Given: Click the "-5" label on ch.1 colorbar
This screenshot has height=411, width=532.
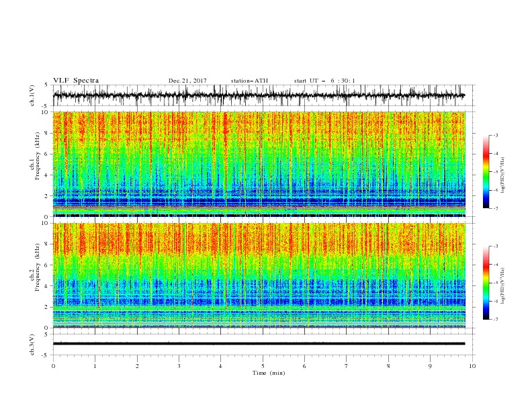Looking at the screenshot, I should [495, 172].
